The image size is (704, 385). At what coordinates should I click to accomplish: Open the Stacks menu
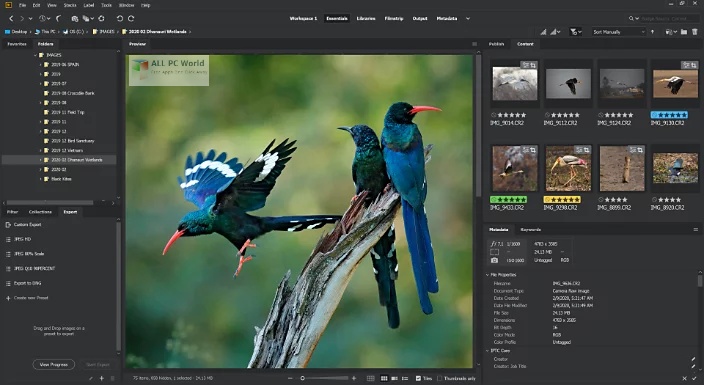[70, 5]
